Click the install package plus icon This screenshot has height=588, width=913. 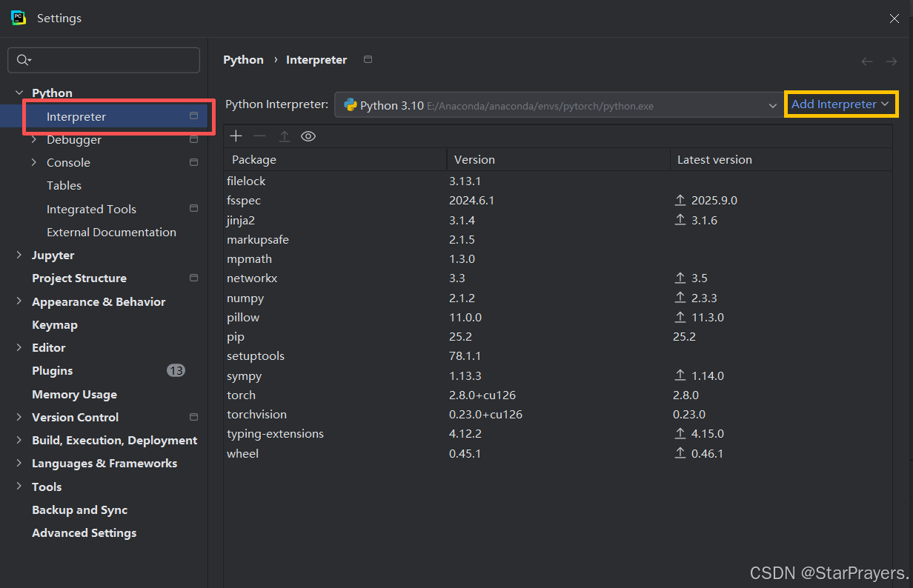pos(236,136)
